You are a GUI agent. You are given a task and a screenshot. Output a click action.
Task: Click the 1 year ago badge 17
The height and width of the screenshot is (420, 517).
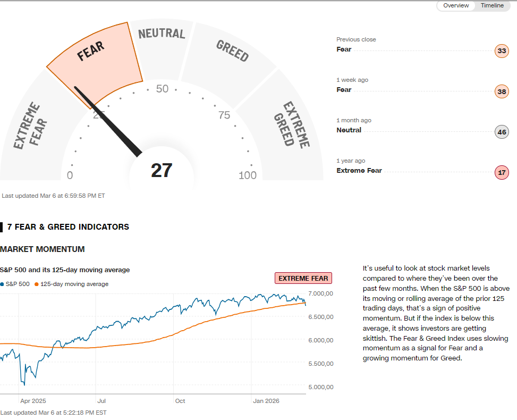[501, 172]
